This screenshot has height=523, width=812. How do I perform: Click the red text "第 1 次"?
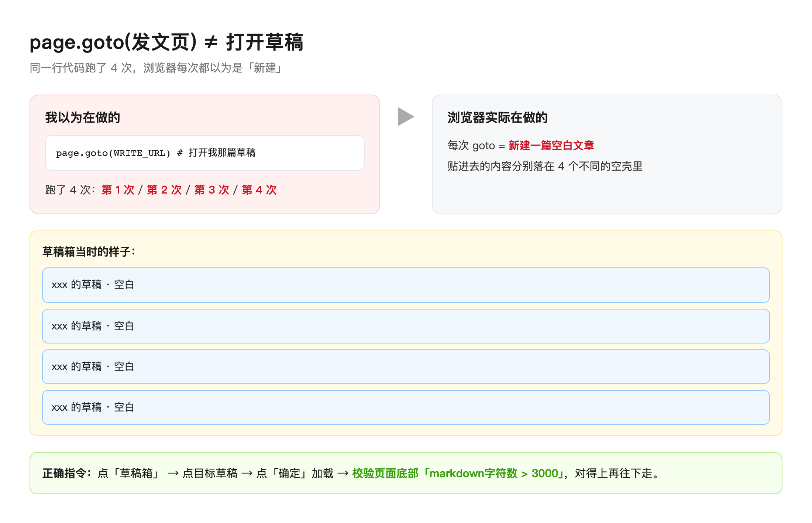(118, 190)
